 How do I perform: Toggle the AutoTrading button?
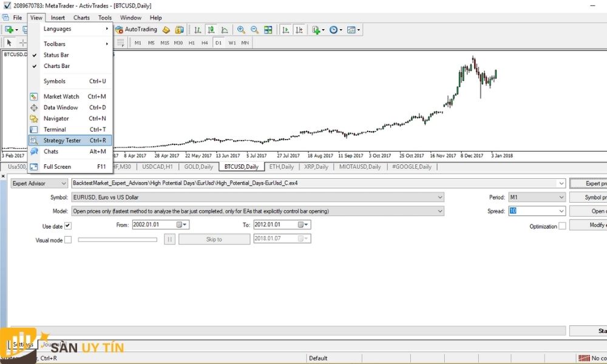coord(136,29)
